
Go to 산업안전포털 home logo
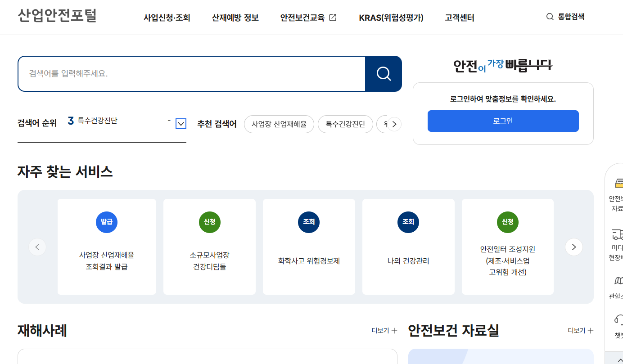tap(57, 16)
